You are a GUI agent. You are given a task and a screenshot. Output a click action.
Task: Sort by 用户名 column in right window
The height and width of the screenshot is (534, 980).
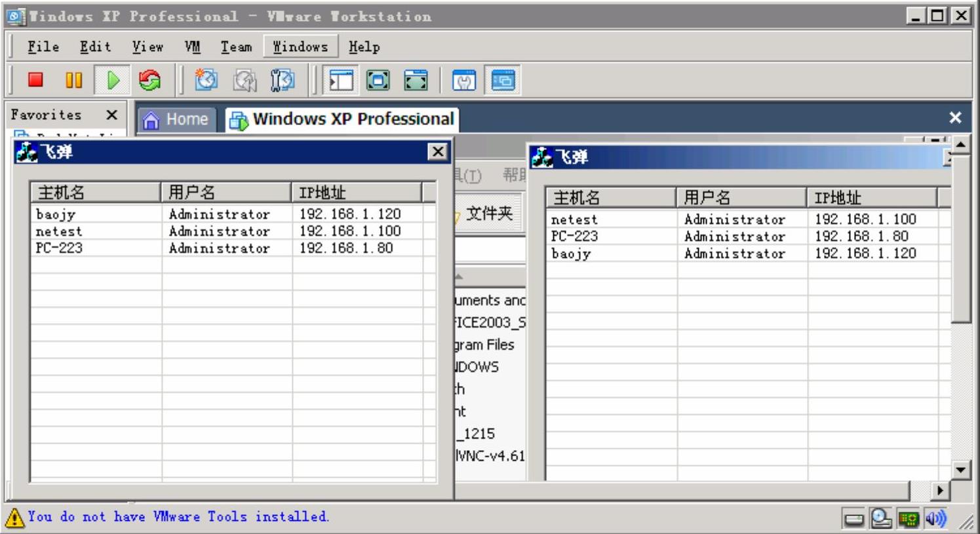pyautogui.click(x=741, y=198)
